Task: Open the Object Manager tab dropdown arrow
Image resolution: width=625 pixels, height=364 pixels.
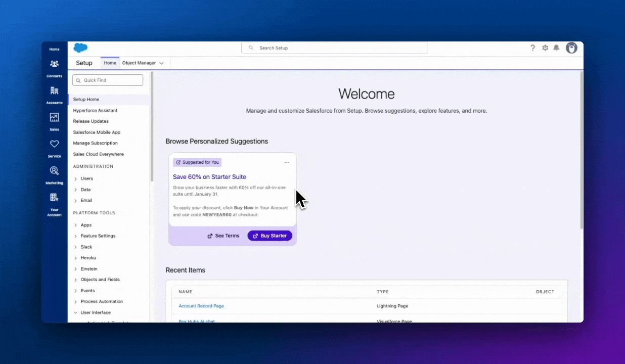Action: point(162,63)
